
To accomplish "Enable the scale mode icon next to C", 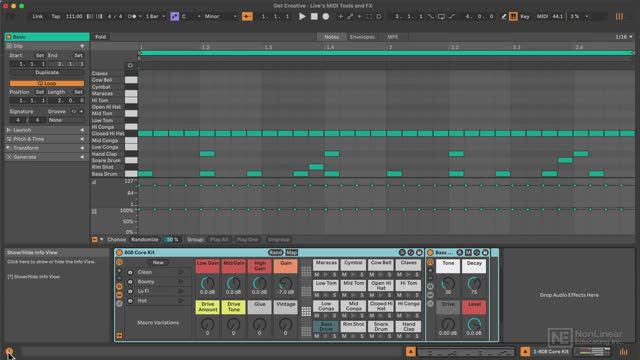I will click(175, 16).
